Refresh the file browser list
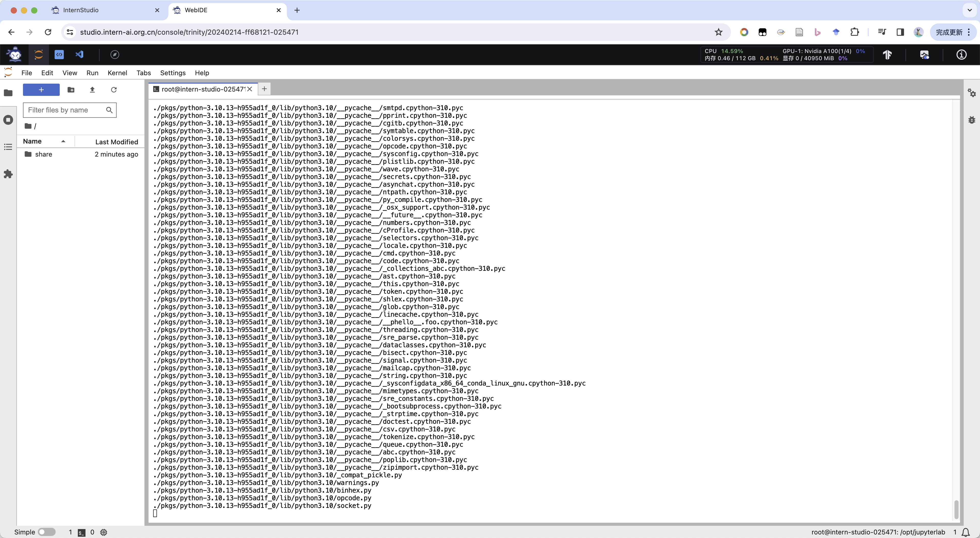This screenshot has width=980, height=538. click(x=113, y=90)
